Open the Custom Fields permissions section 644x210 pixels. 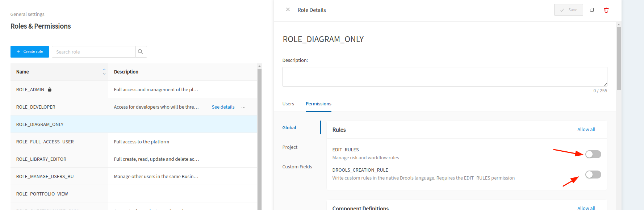tap(297, 167)
